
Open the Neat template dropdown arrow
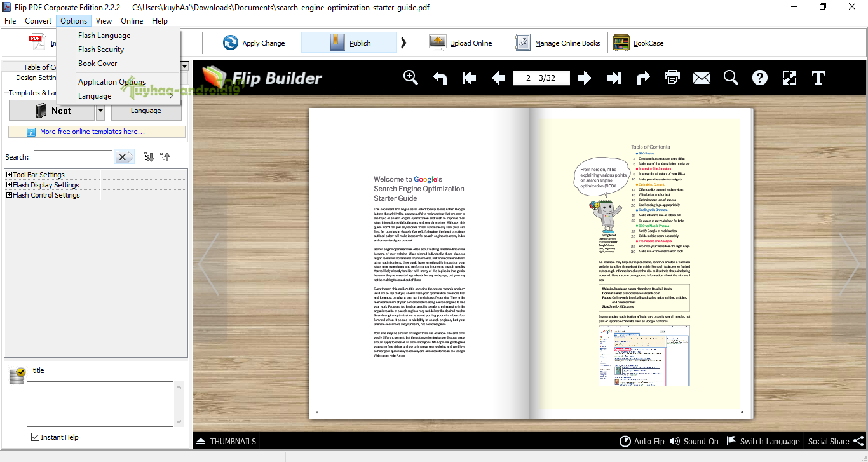point(100,111)
